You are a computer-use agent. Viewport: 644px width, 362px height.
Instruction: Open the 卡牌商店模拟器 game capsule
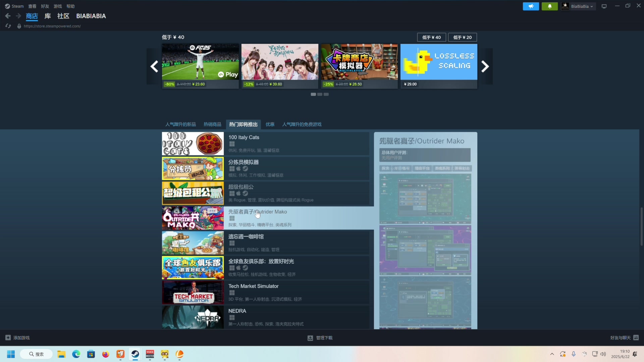359,66
